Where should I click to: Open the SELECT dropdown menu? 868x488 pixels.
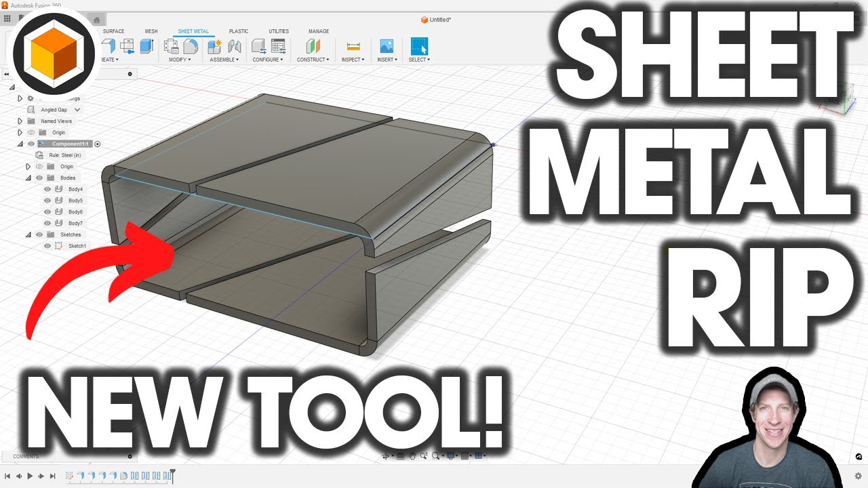[418, 60]
